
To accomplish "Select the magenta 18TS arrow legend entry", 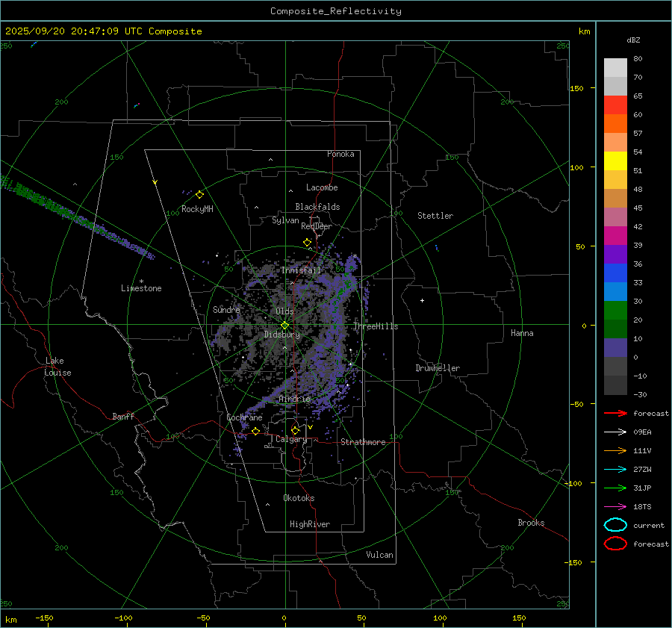I will click(x=615, y=506).
